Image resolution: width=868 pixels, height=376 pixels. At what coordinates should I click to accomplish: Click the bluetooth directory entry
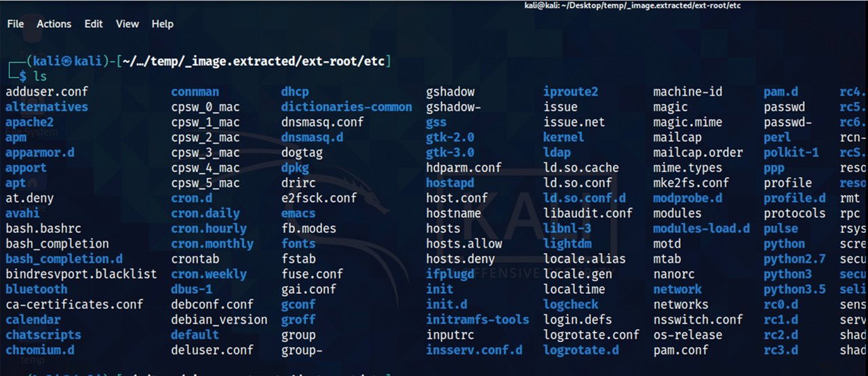36,290
